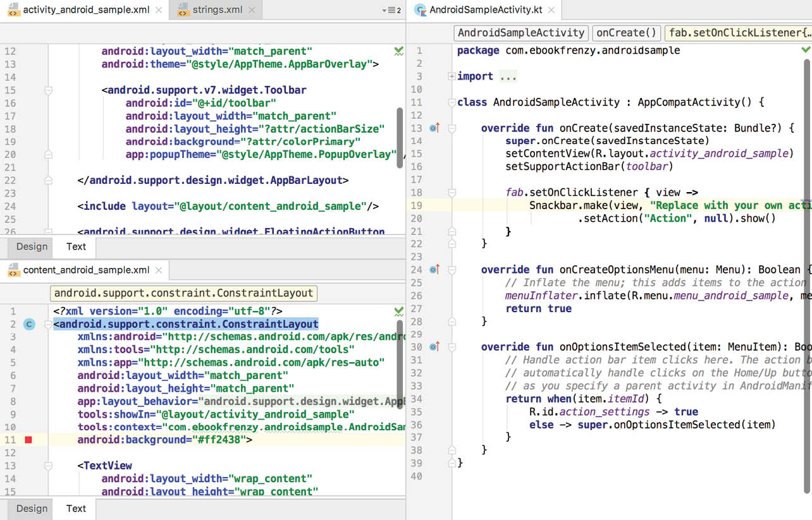Screen dimensions: 812x520
Task: Click fold end marker at line 22 in Kotlin editor
Action: (x=452, y=244)
